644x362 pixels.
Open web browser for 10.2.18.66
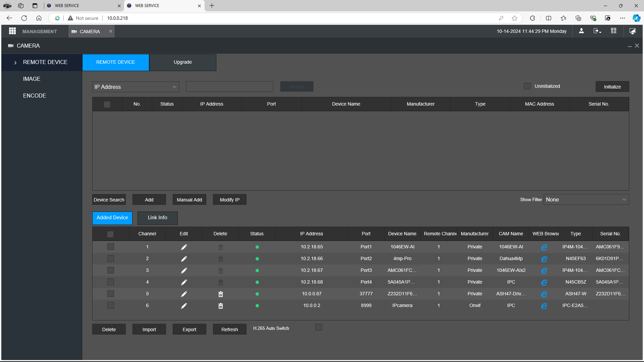(544, 259)
